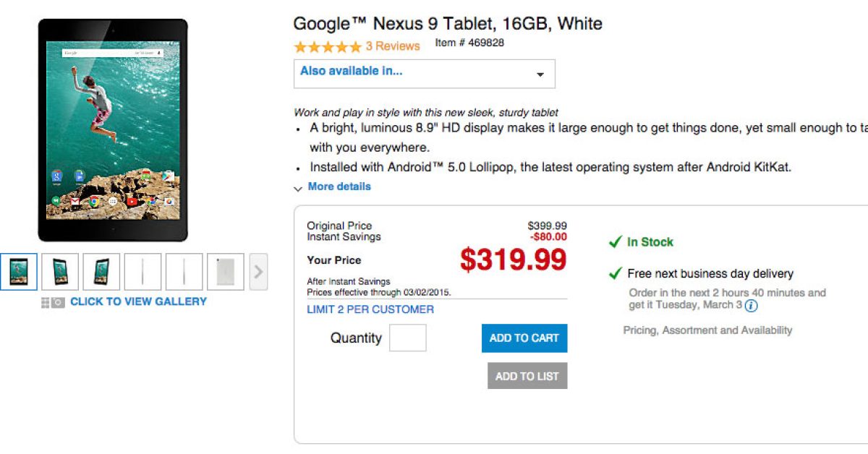Advance thumbnails with the right arrow
The height and width of the screenshot is (454, 868).
click(258, 273)
